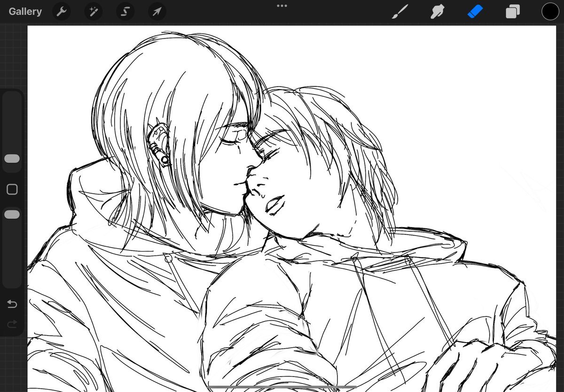Open the Actions wrench menu
The height and width of the screenshot is (392, 564).
click(x=62, y=11)
